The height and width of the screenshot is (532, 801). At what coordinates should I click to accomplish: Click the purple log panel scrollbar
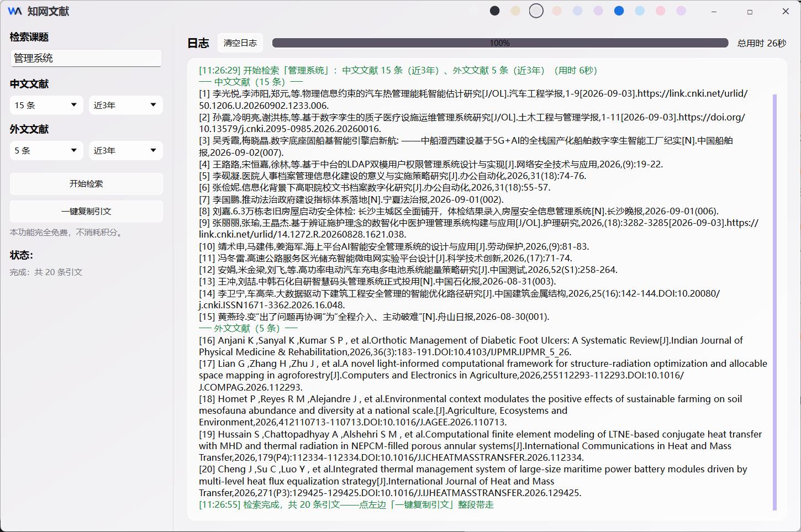click(774, 302)
